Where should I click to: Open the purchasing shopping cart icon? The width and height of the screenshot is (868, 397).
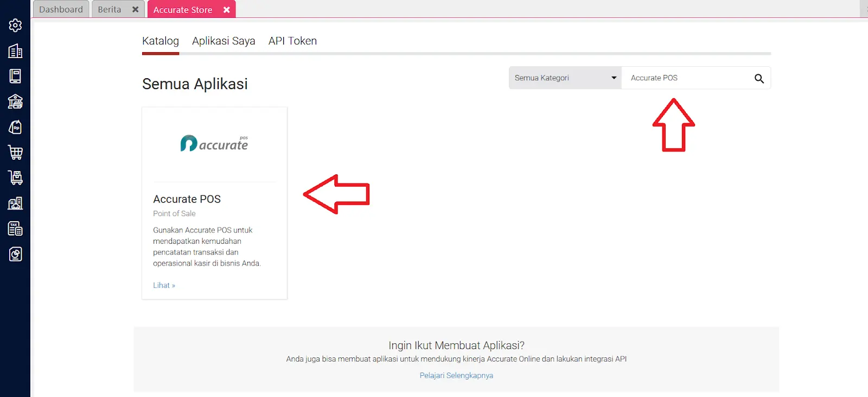coord(15,153)
